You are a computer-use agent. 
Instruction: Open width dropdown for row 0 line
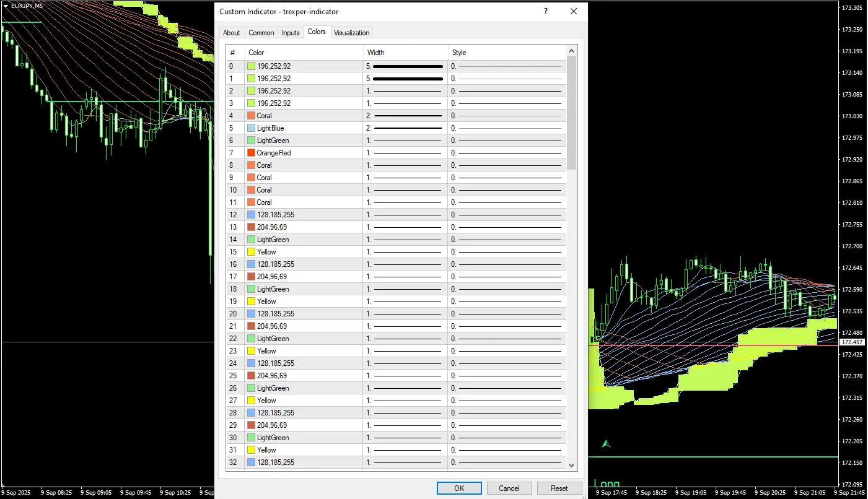click(x=405, y=66)
